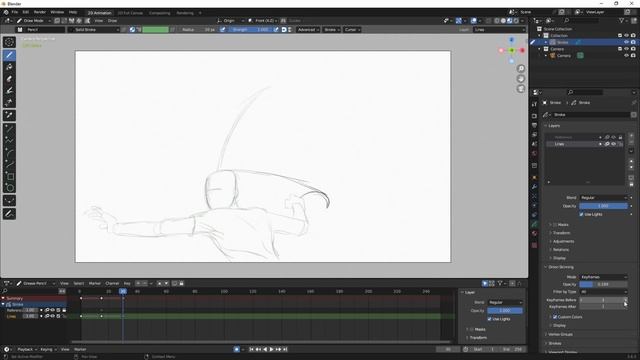Toggle the Masks checkbox in Layers panel
The width and height of the screenshot is (640, 360).
click(x=555, y=225)
